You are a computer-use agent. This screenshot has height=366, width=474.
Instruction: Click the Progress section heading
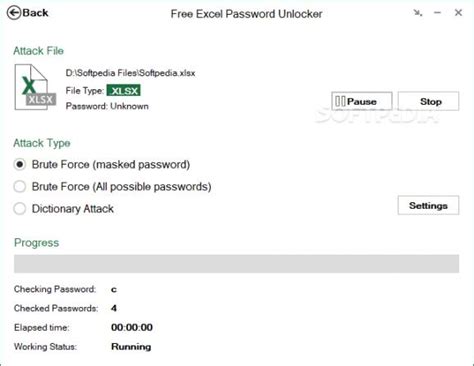pyautogui.click(x=36, y=243)
